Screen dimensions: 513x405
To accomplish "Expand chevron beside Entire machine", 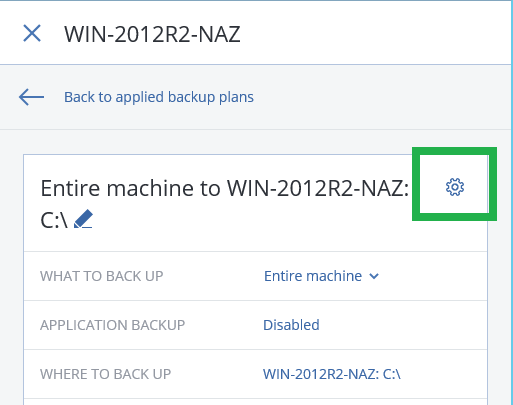I will point(374,276).
